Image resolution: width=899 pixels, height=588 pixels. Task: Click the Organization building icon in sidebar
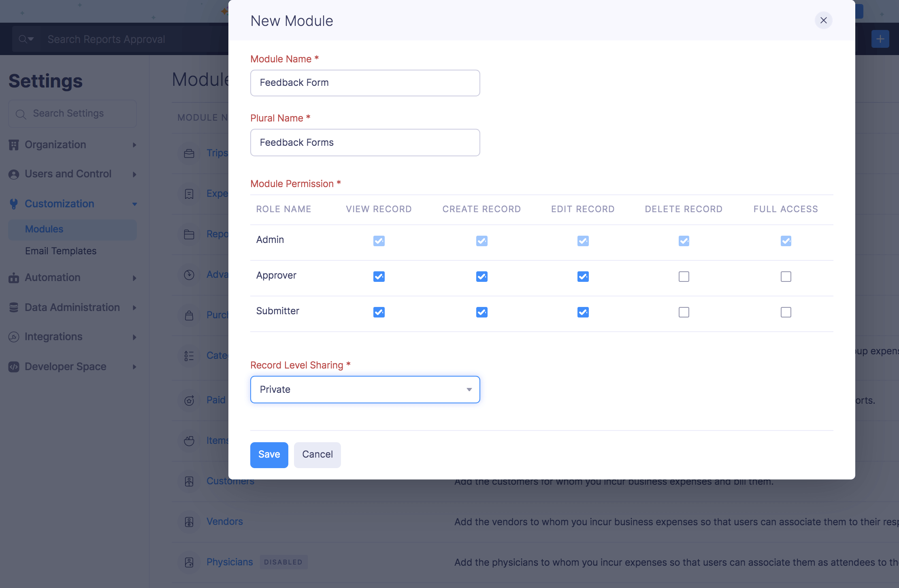[14, 145]
